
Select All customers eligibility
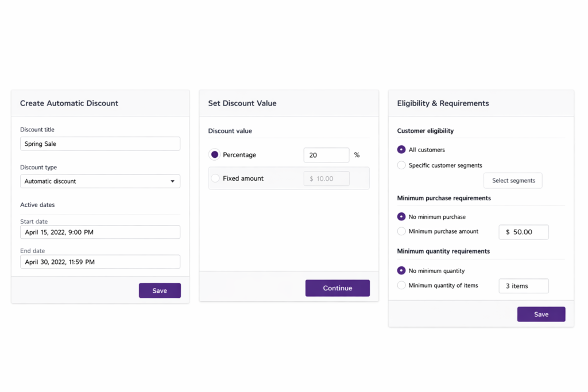click(x=401, y=150)
